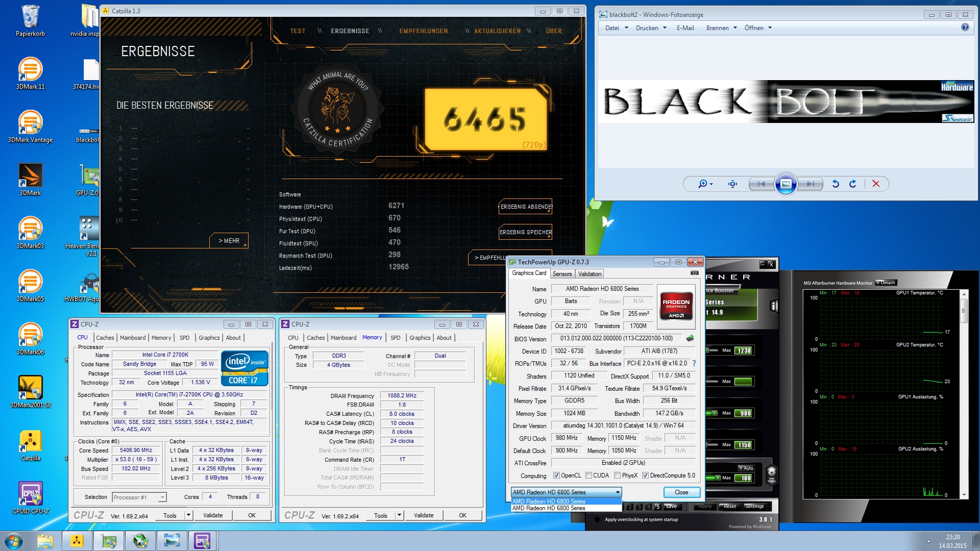Switch to Validation tab in GPU-Z
Image resolution: width=980 pixels, height=551 pixels.
pos(590,274)
